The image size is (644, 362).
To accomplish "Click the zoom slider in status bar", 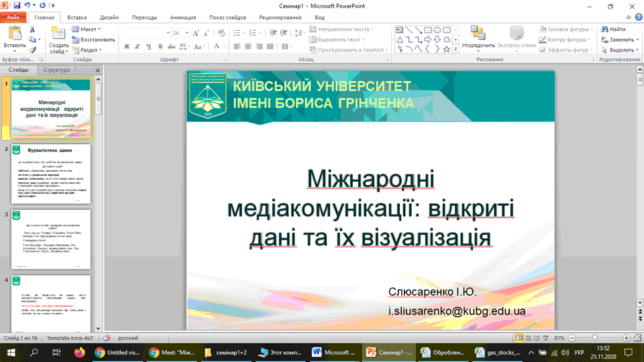I will coord(594,338).
